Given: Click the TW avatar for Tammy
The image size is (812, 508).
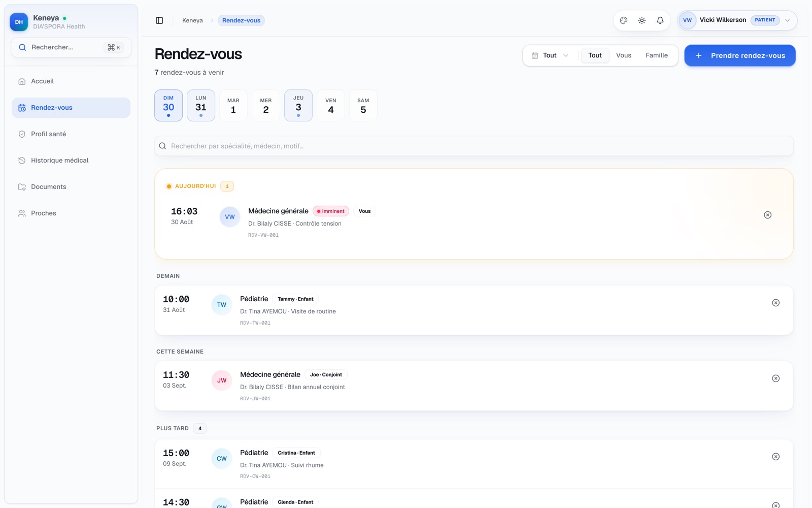Looking at the screenshot, I should click(222, 305).
